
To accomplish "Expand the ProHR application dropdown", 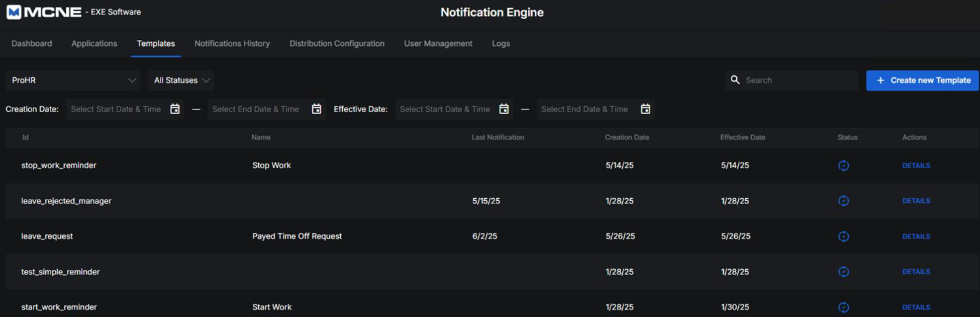I will (x=73, y=81).
